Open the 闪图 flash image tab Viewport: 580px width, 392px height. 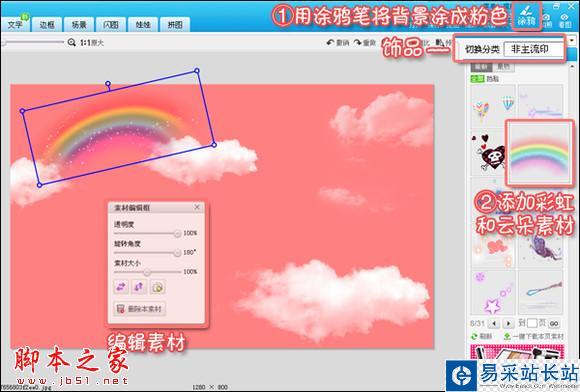[111, 25]
